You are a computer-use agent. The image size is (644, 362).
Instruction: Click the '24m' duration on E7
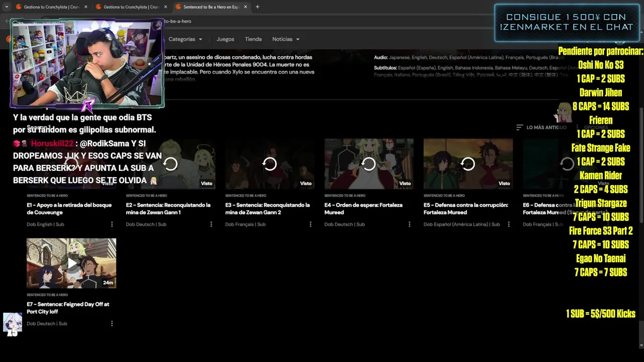pyautogui.click(x=108, y=283)
